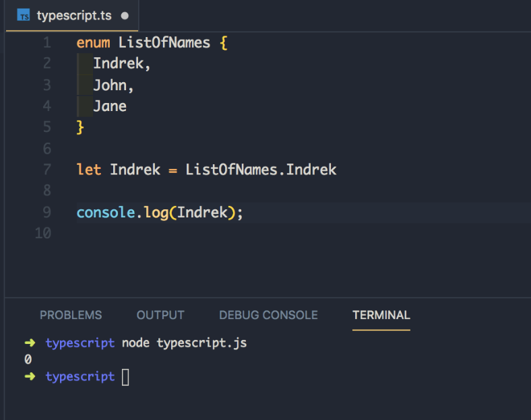531x420 pixels.
Task: Click line number 1 in the gutter
Action: 47,42
